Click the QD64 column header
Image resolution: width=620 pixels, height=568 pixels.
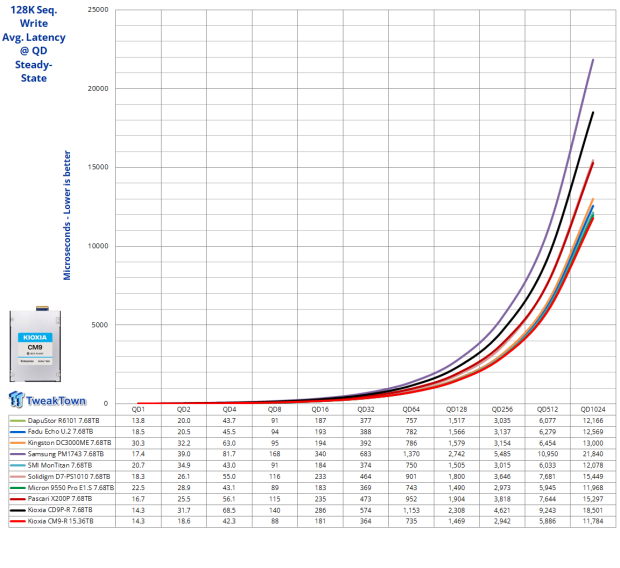411,409
